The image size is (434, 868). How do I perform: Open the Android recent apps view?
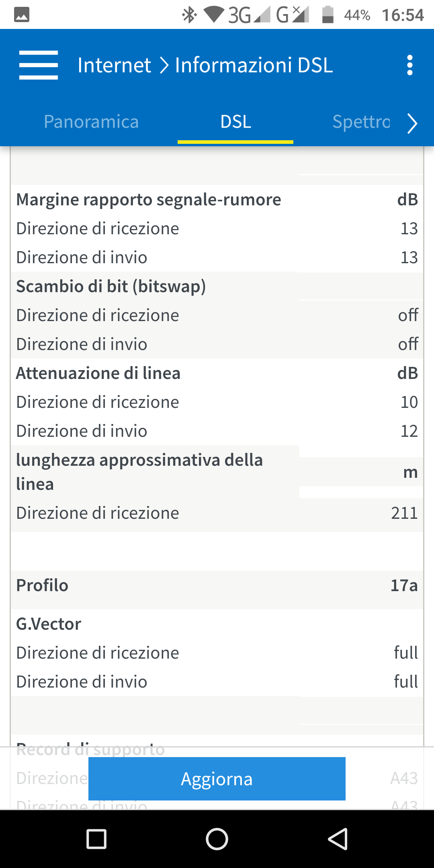(96, 839)
